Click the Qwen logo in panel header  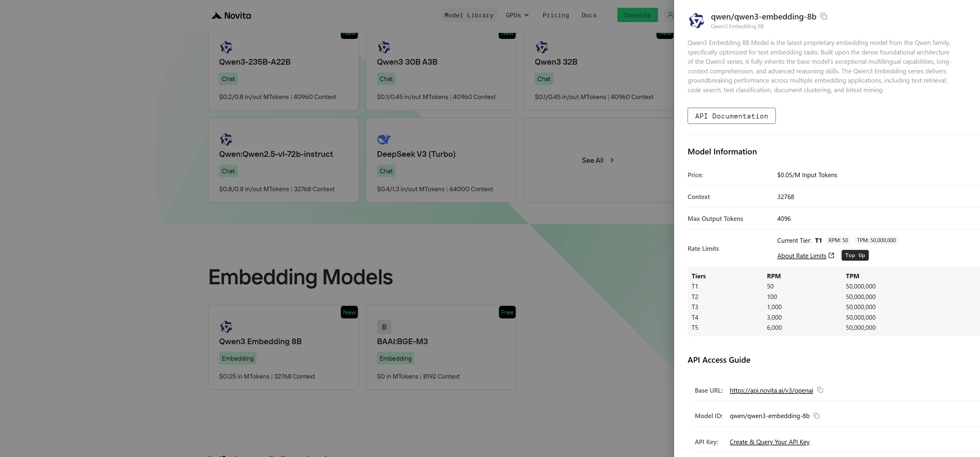tap(697, 20)
